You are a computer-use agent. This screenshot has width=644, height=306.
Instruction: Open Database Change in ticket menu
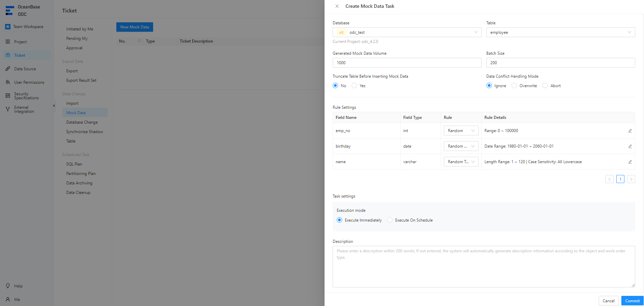(82, 122)
